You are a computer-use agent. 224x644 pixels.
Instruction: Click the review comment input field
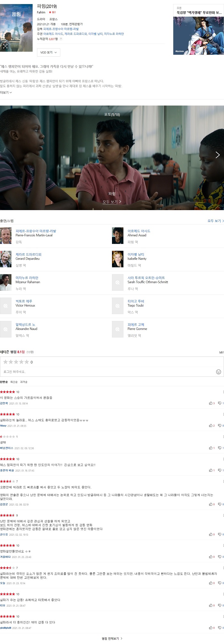click(x=109, y=372)
